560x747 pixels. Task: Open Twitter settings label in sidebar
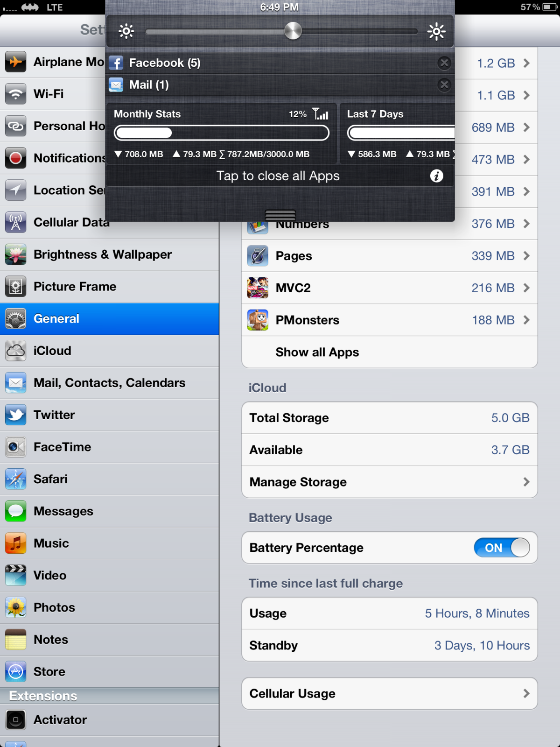[x=54, y=415]
